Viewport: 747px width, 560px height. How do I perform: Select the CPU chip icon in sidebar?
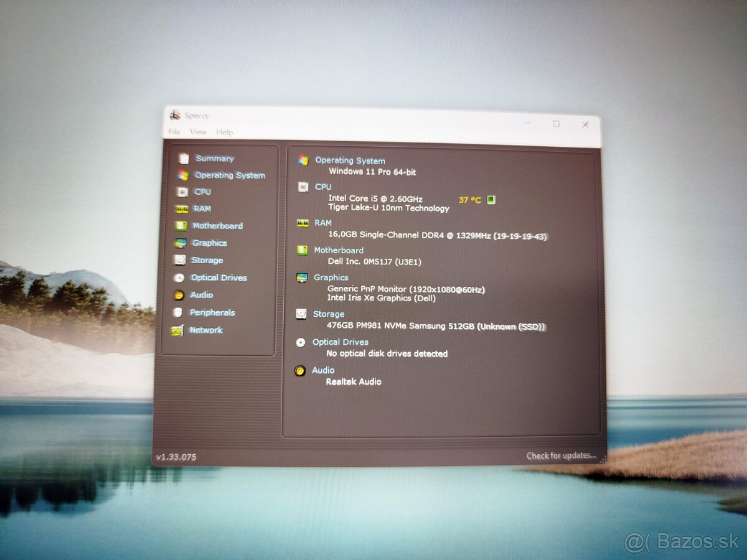click(182, 192)
